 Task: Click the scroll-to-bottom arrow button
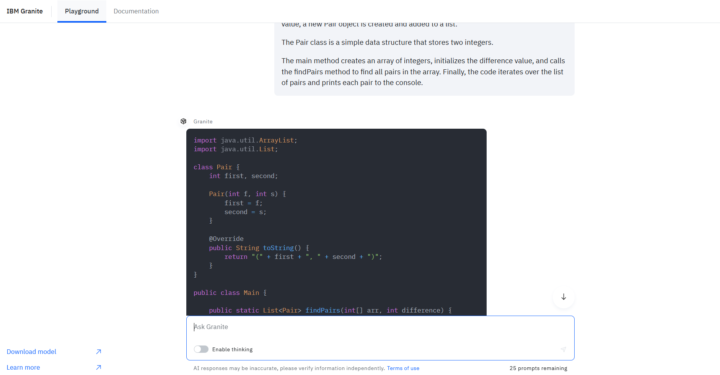tap(563, 297)
